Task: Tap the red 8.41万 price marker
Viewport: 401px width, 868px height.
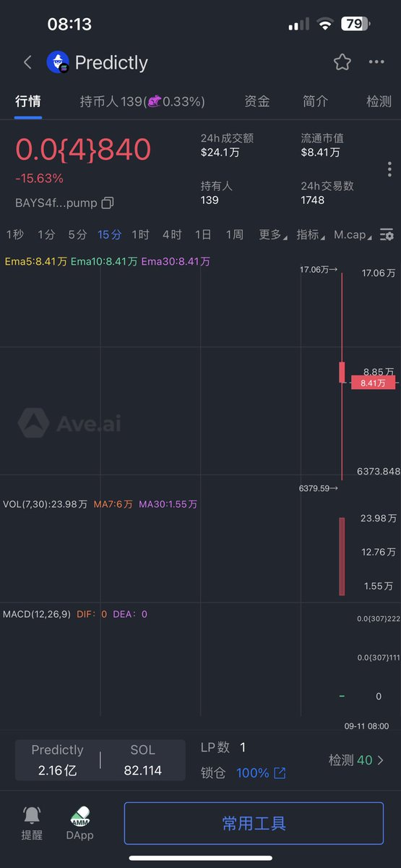Action: coord(373,383)
